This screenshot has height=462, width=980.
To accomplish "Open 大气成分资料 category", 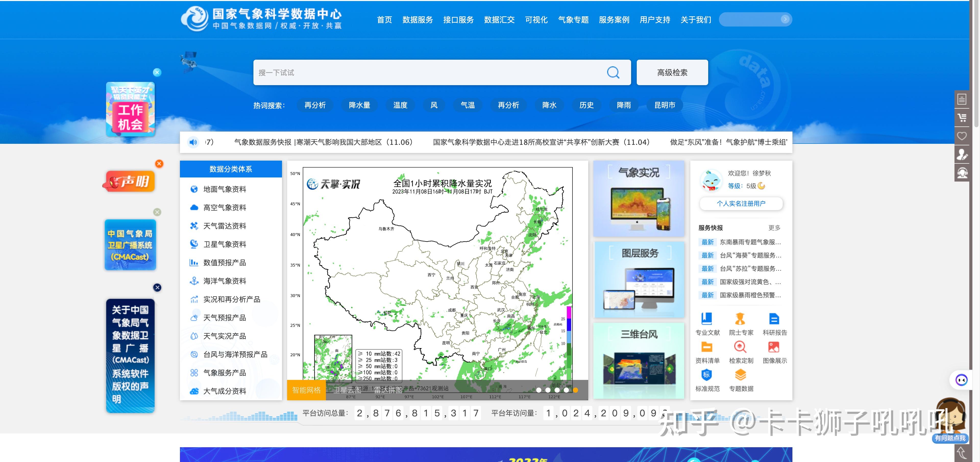I will 225,391.
